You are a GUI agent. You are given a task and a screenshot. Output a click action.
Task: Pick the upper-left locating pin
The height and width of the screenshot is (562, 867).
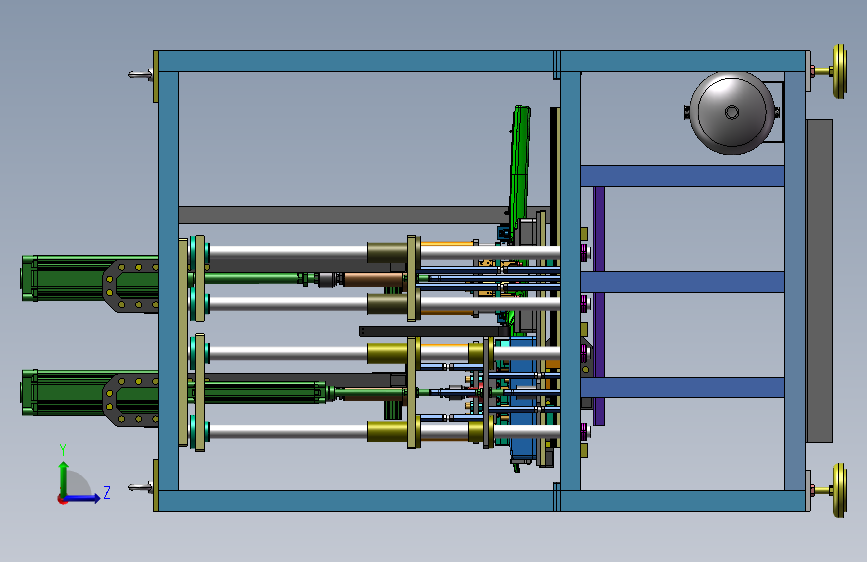pos(140,74)
